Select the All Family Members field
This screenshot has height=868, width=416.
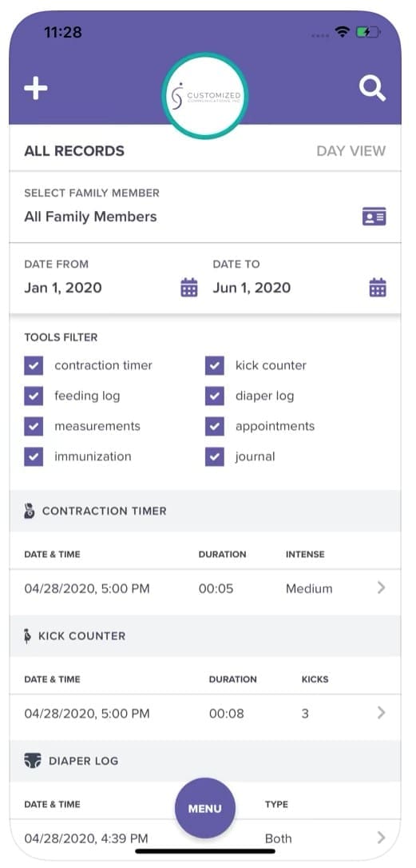(205, 207)
